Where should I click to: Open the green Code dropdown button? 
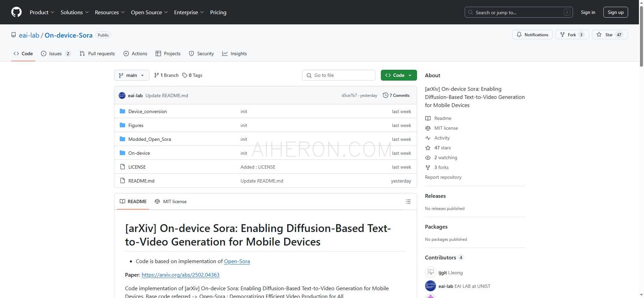point(399,75)
